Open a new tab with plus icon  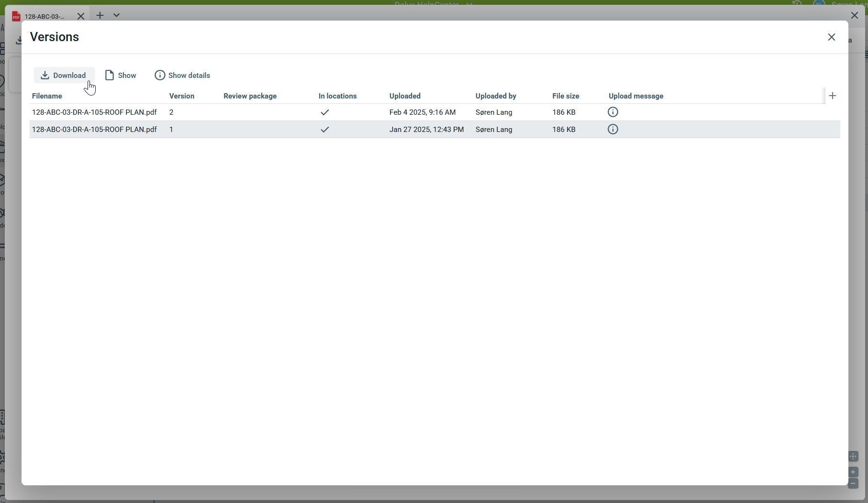point(100,15)
